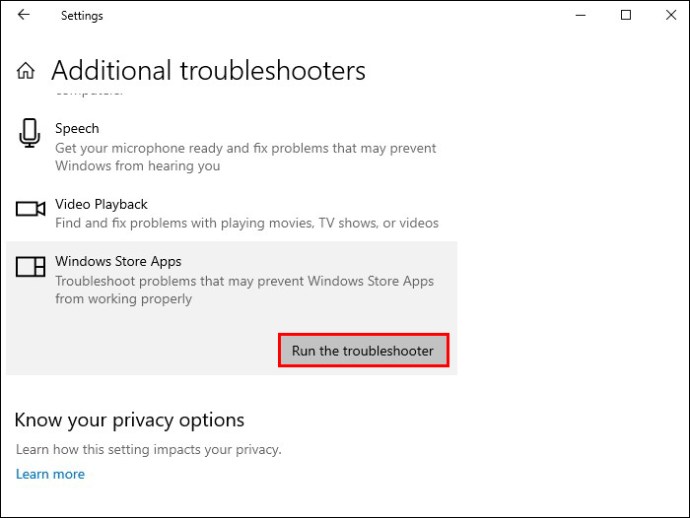The height and width of the screenshot is (518, 690).
Task: Click the Know your privacy options heading
Action: [x=129, y=420]
